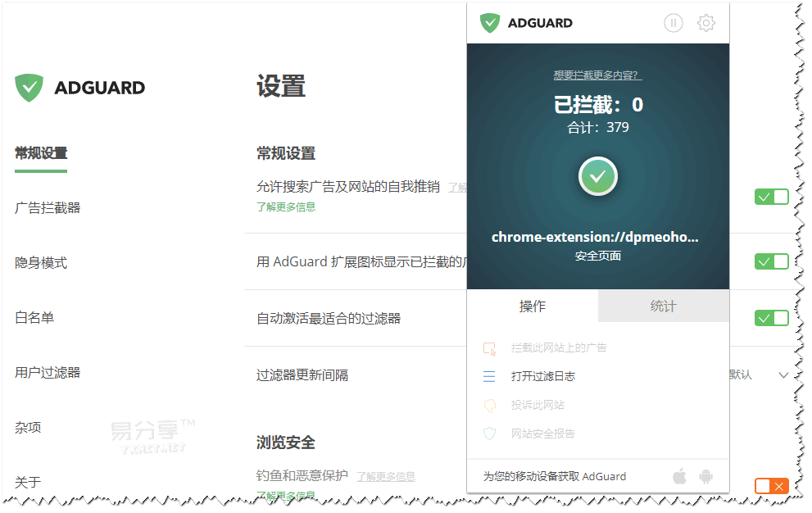
Task: Disable the 隐身模式 toggle
Action: pyautogui.click(x=770, y=261)
